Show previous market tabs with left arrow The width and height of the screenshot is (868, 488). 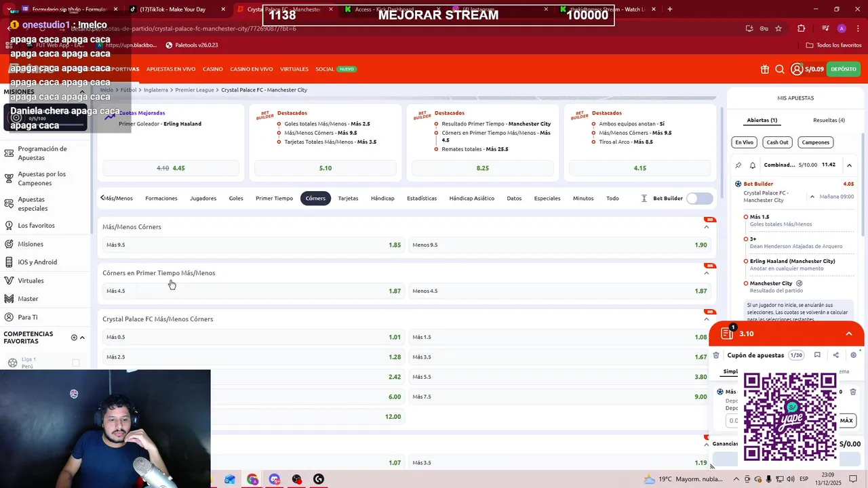click(x=102, y=198)
